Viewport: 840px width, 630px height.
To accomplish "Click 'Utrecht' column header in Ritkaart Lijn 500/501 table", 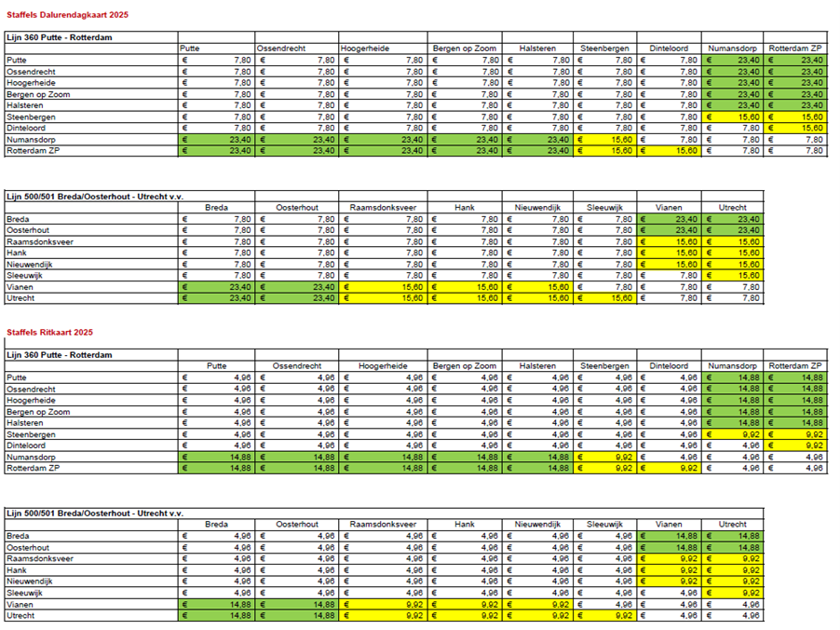I will click(x=733, y=525).
